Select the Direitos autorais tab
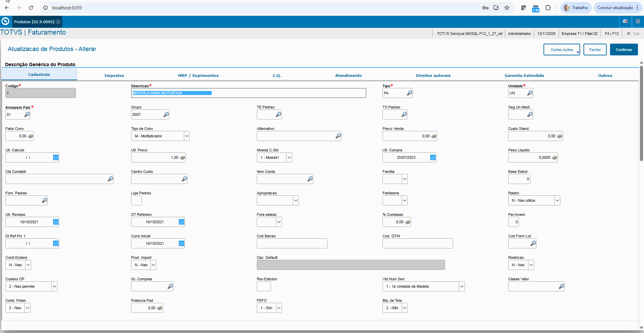 tap(433, 76)
